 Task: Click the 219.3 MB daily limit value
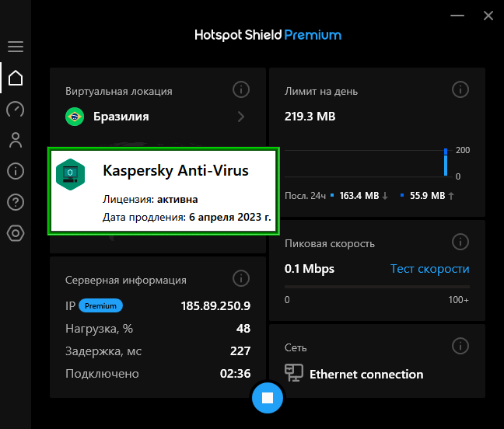click(x=310, y=117)
